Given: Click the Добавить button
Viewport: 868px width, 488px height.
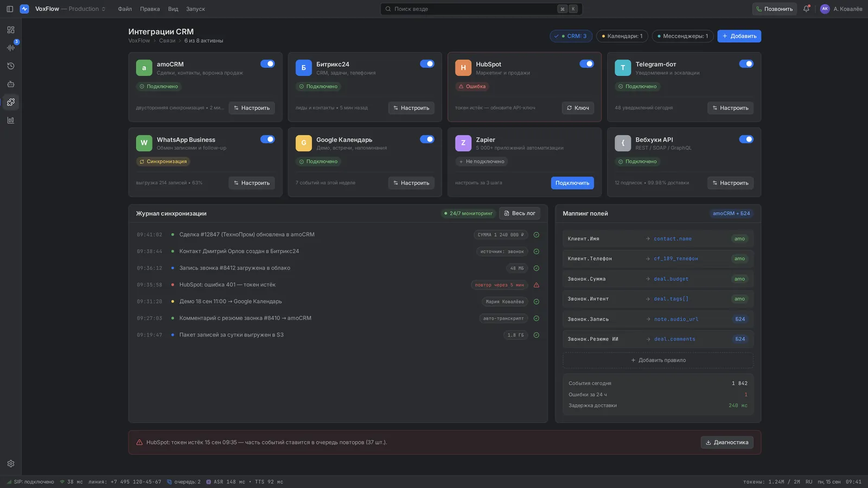Looking at the screenshot, I should tap(739, 36).
